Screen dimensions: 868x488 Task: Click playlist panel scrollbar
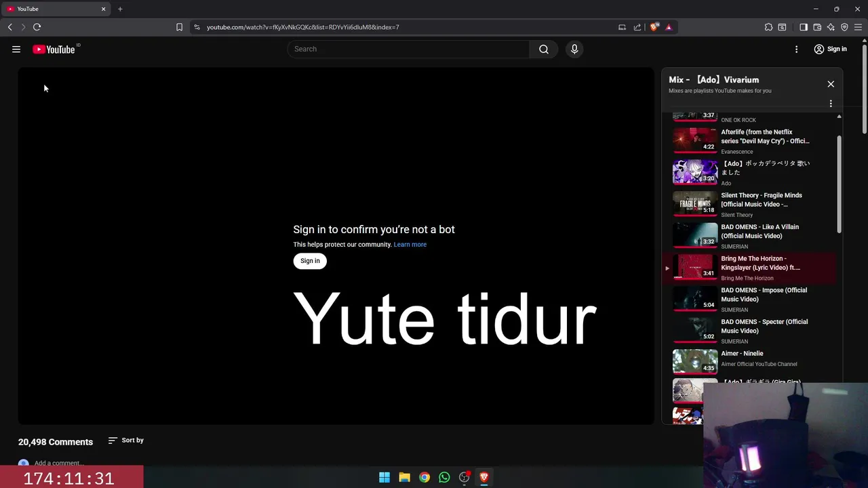tap(839, 184)
